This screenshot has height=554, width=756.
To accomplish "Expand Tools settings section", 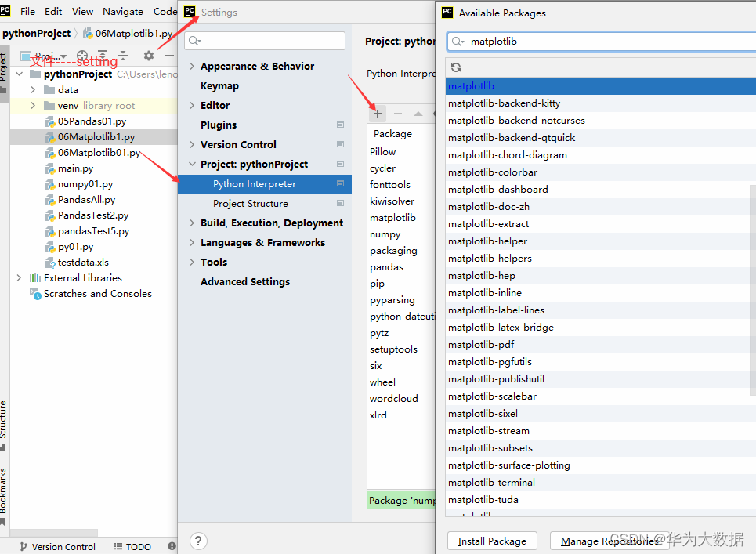I will [192, 262].
